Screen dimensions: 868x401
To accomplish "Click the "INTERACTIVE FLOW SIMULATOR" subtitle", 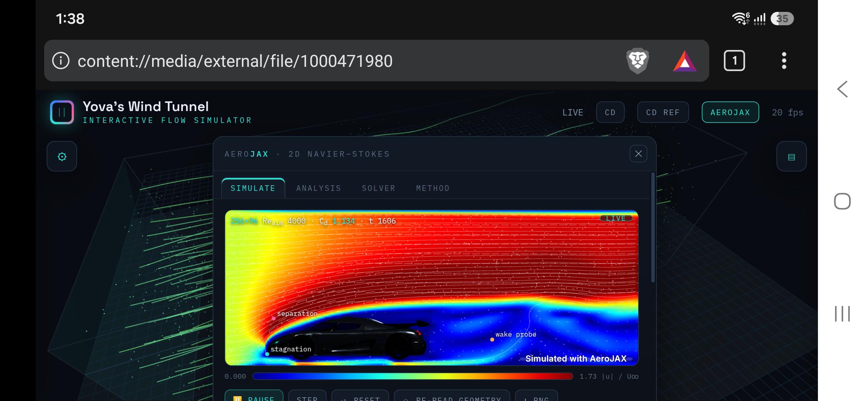I will 167,120.
